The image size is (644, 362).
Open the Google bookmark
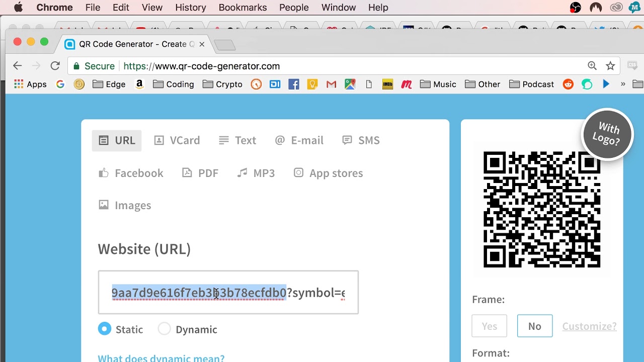tap(60, 84)
